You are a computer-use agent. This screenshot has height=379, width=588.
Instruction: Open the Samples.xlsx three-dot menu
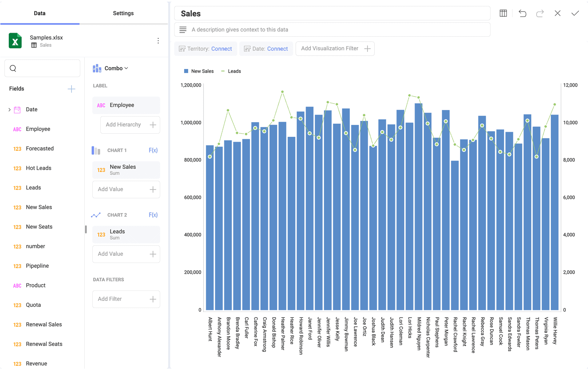pyautogui.click(x=158, y=41)
